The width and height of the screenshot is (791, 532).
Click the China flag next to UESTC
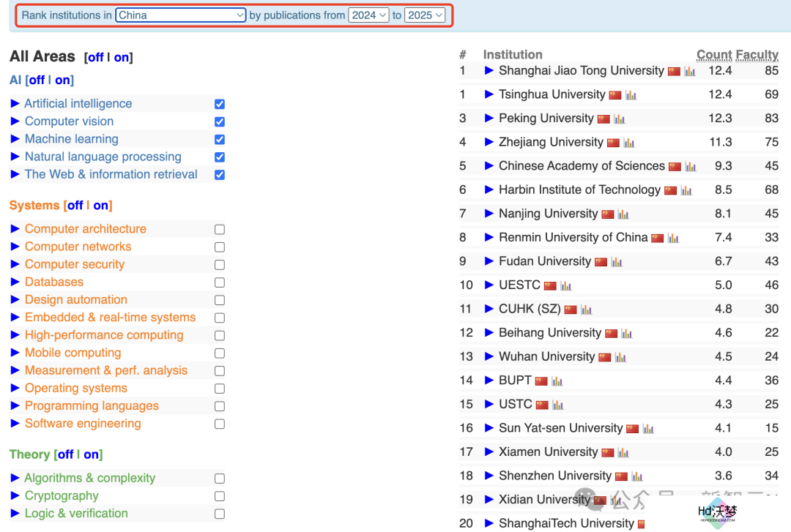(x=550, y=286)
